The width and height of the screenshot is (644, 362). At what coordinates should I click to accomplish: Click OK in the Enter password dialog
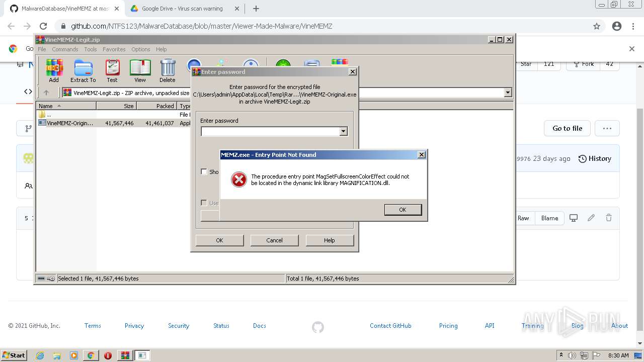219,240
